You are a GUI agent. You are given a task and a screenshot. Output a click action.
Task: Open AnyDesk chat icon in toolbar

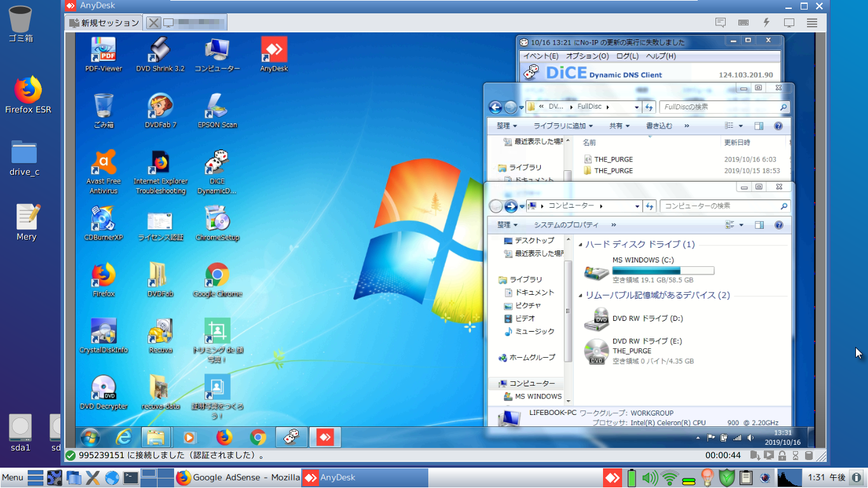pyautogui.click(x=720, y=22)
